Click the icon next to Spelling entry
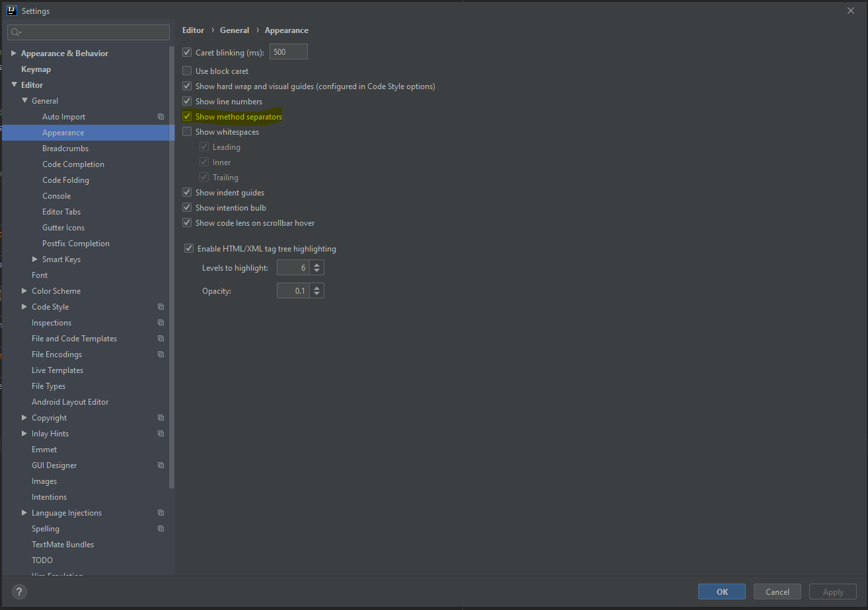 (x=161, y=528)
